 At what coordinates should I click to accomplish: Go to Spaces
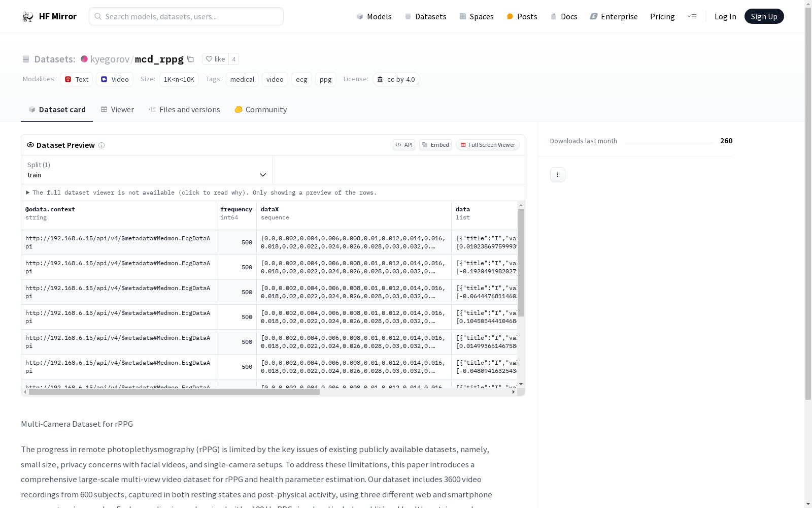477,16
